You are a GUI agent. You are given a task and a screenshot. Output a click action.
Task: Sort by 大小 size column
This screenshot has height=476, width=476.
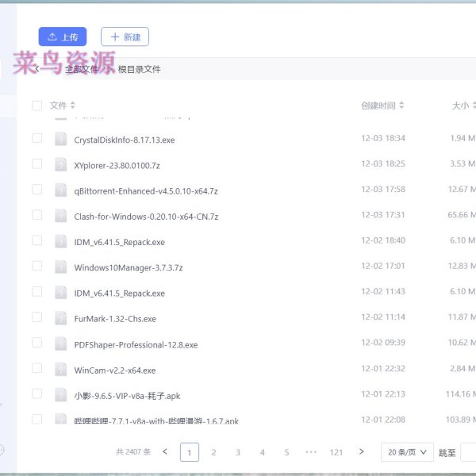coord(463,106)
